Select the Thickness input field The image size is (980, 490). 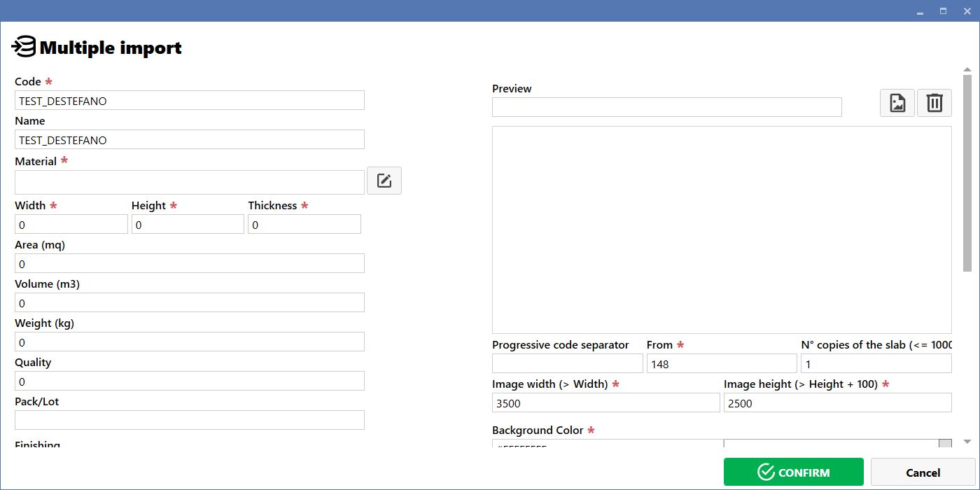pos(304,224)
